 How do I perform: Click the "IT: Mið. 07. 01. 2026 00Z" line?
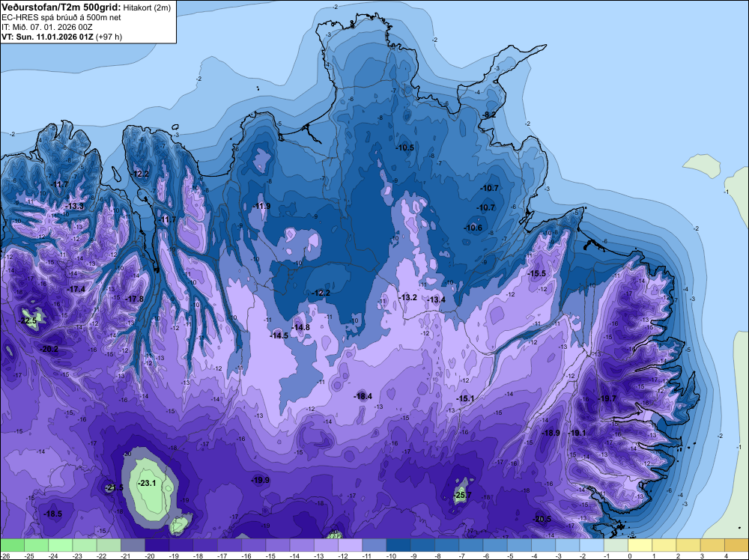[x=47, y=27]
